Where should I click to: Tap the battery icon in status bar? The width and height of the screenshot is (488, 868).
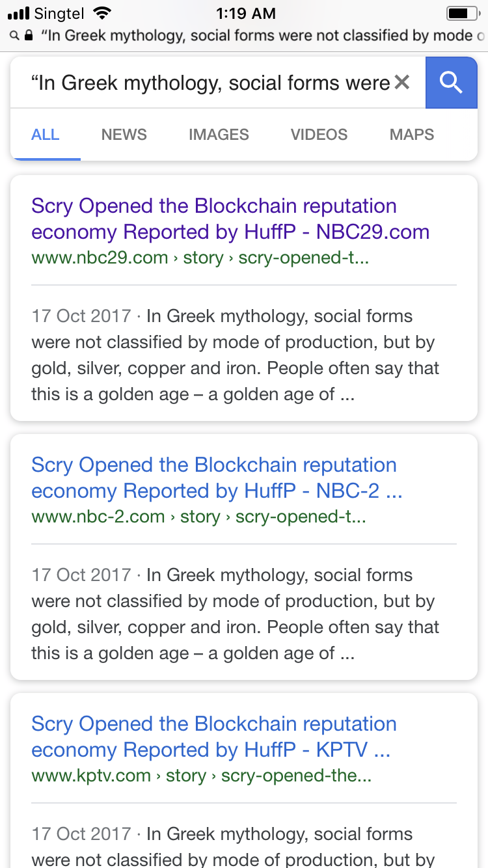(x=462, y=13)
